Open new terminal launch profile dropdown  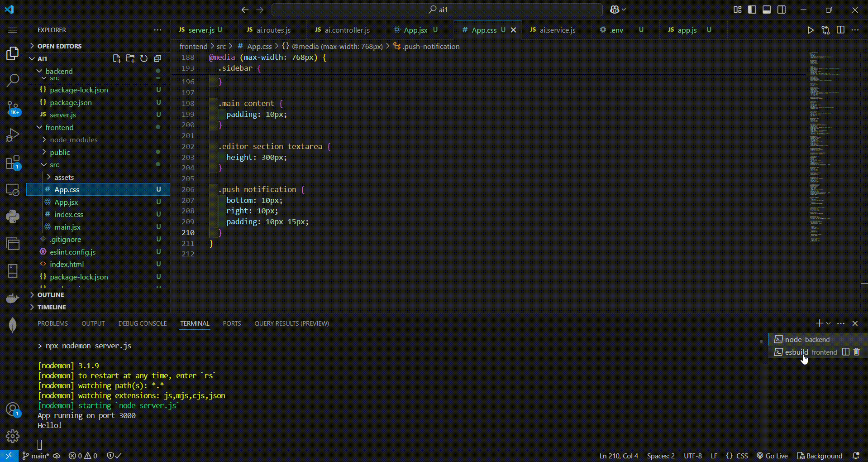829,323
